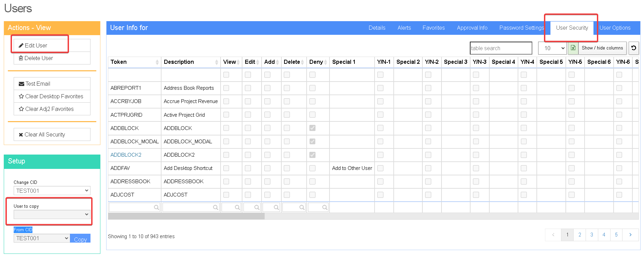
Task: Click sort arrows on Deny column
Action: pos(326,62)
